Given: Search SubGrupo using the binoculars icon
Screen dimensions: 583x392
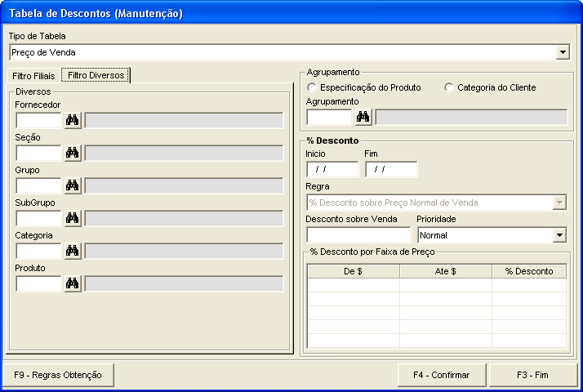Looking at the screenshot, I should [73, 218].
